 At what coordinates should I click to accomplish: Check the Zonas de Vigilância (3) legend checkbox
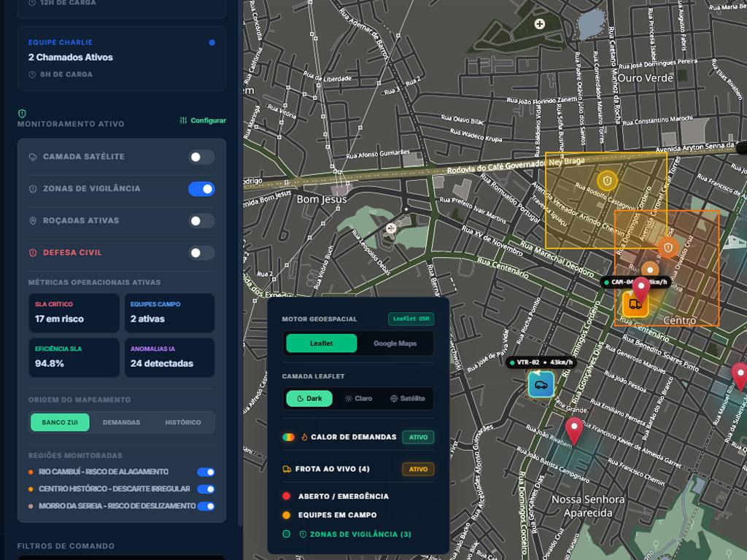click(x=286, y=534)
